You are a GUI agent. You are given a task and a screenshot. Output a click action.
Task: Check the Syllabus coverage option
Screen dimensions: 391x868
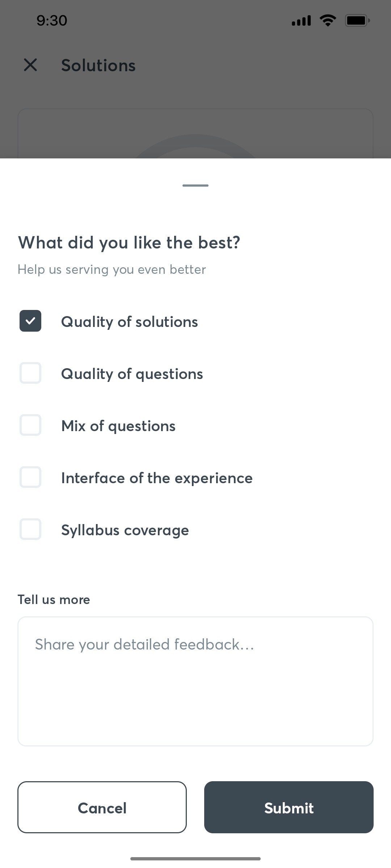(30, 529)
